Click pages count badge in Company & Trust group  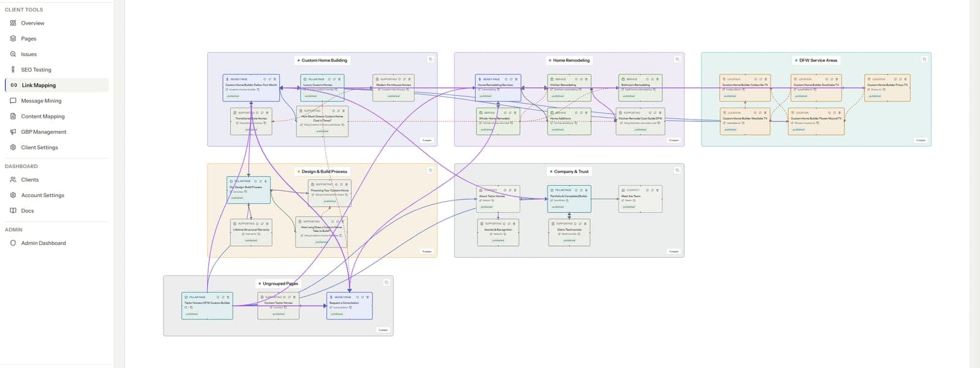673,251
